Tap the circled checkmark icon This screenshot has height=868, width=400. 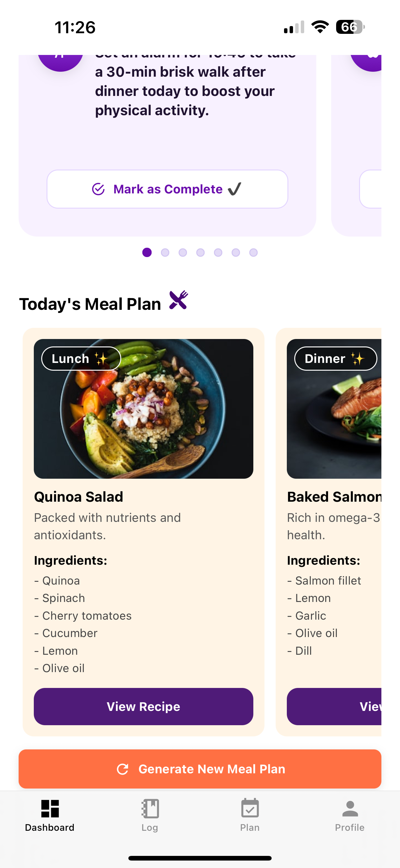[98, 189]
